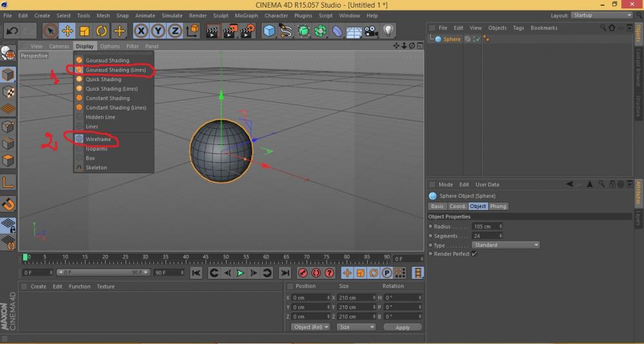The image size is (644, 344).
Task: Switch to the Phong tab
Action: coord(498,206)
